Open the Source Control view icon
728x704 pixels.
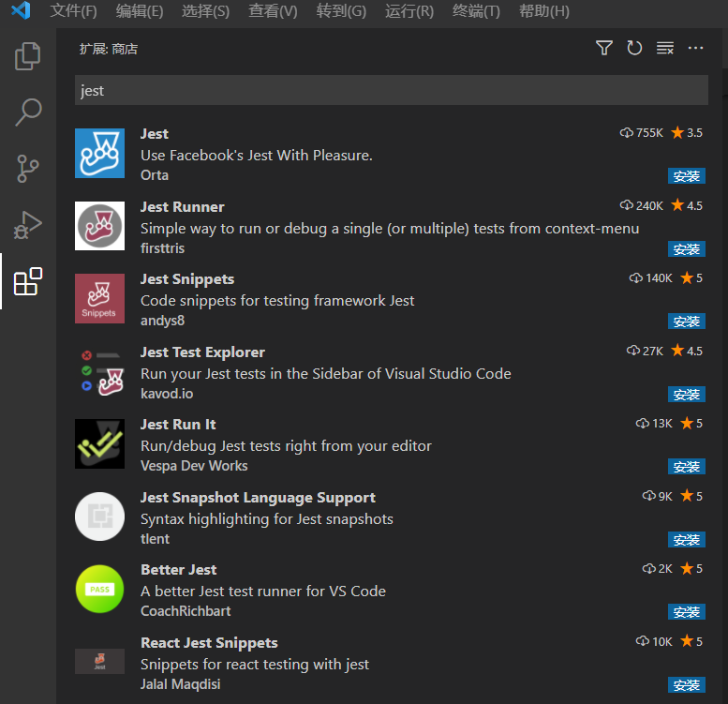[x=28, y=169]
